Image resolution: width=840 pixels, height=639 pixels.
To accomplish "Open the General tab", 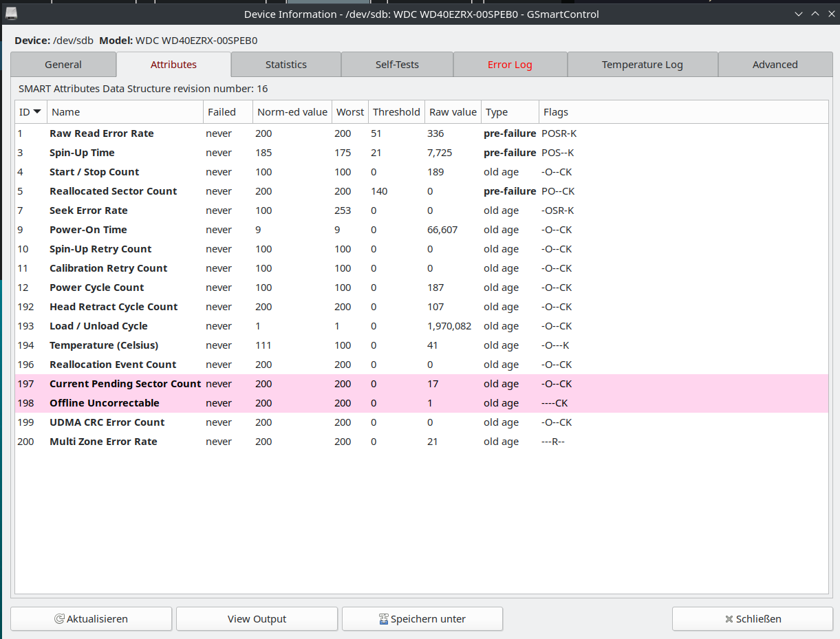I will point(63,65).
